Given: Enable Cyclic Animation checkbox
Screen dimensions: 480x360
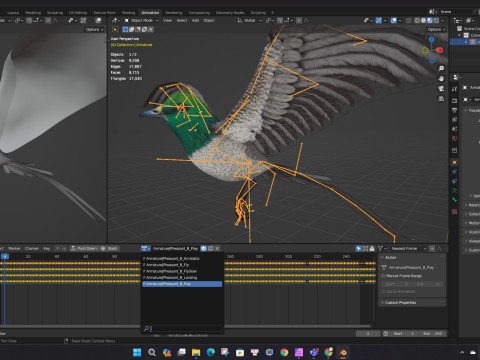Looking at the screenshot, I should pyautogui.click(x=383, y=292).
